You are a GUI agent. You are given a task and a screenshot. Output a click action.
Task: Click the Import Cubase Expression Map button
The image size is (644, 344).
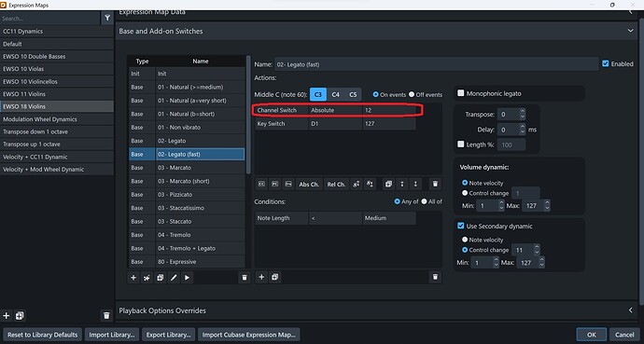pos(249,334)
